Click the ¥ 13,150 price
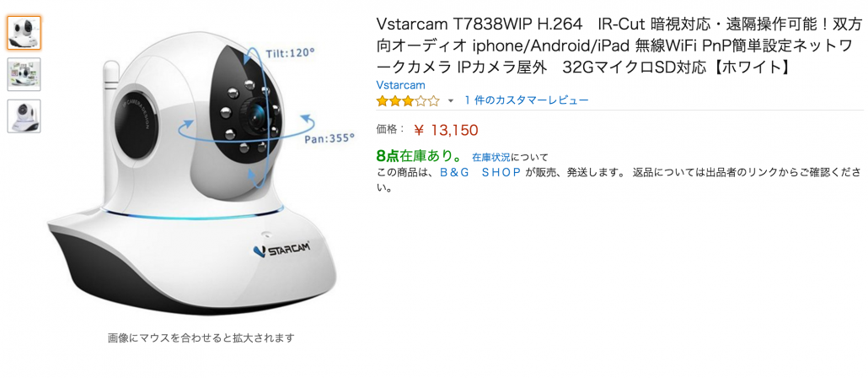 (446, 130)
